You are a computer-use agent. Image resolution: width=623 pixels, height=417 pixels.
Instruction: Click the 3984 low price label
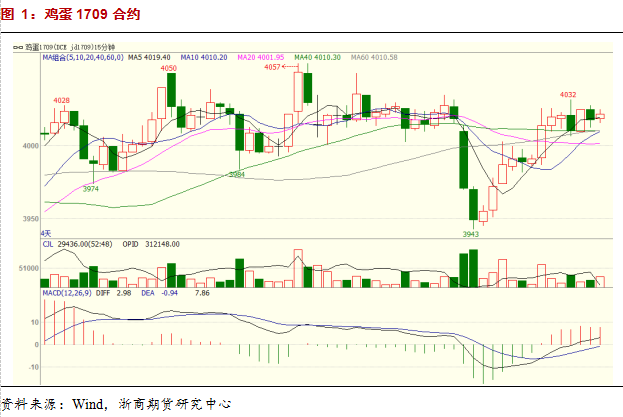click(237, 174)
